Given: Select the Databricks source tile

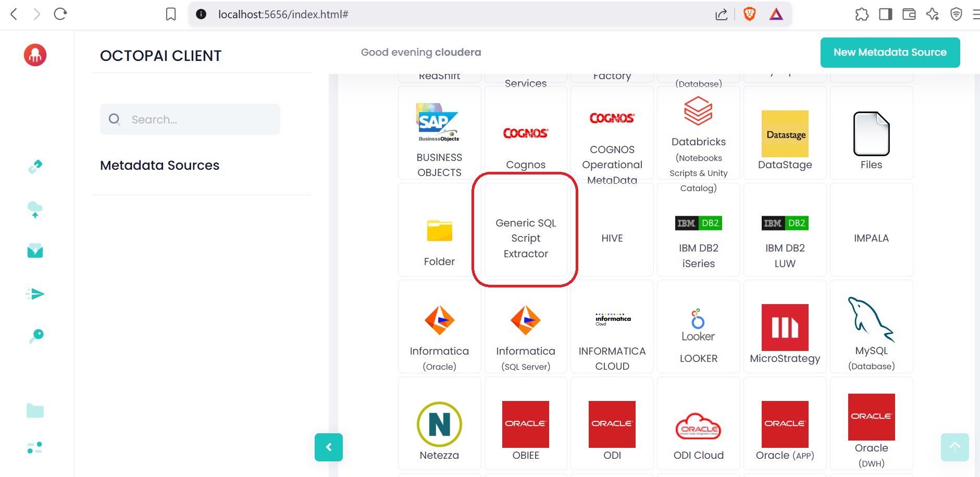Looking at the screenshot, I should pyautogui.click(x=698, y=133).
